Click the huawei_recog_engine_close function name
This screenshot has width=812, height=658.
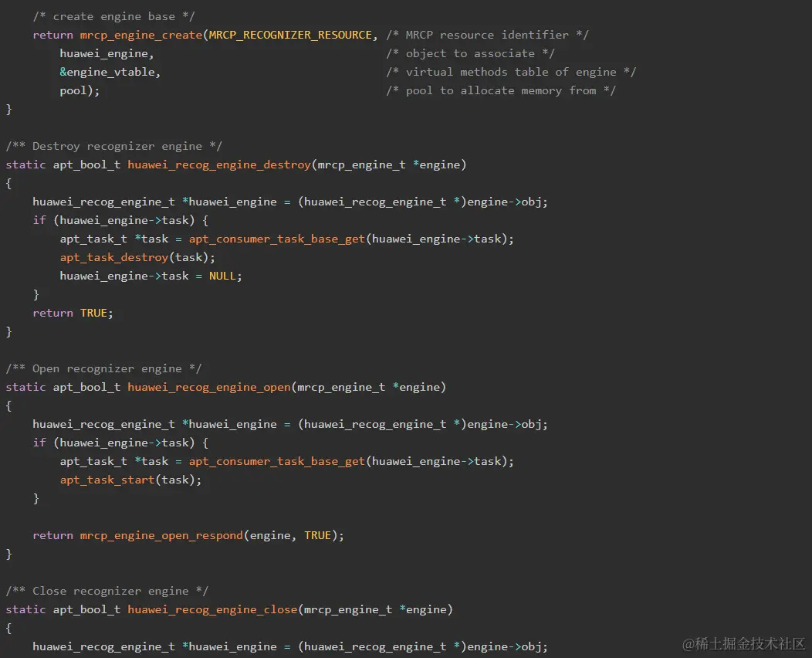point(212,610)
